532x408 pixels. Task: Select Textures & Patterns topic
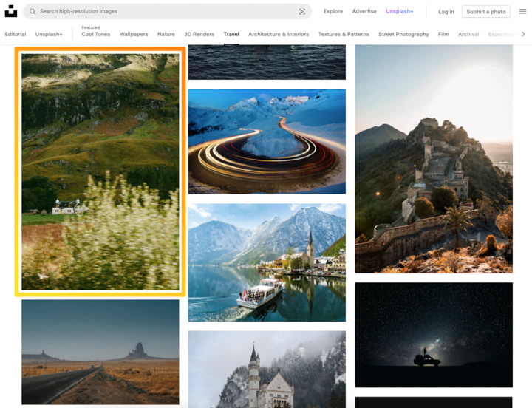pos(344,34)
